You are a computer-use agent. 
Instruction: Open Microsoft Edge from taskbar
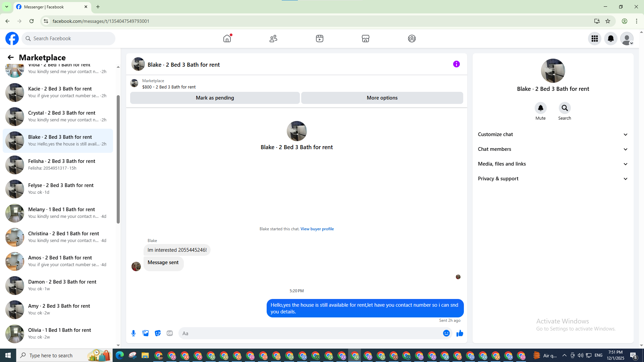120,355
